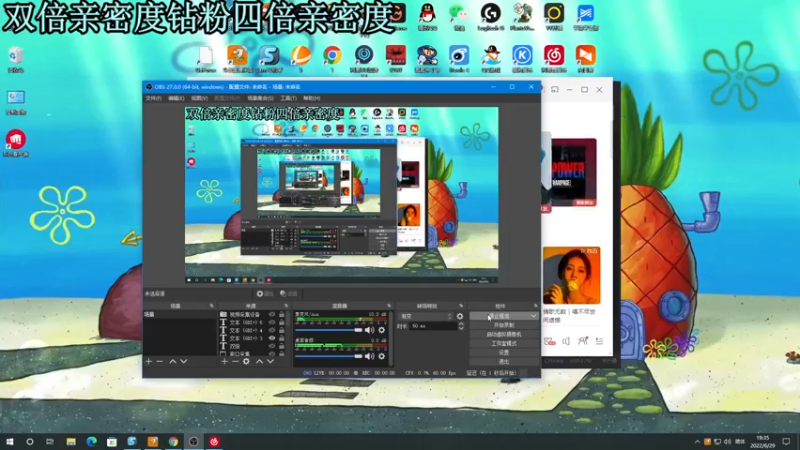
Task: Select the 视频采集设备 source row
Action: pos(253,315)
